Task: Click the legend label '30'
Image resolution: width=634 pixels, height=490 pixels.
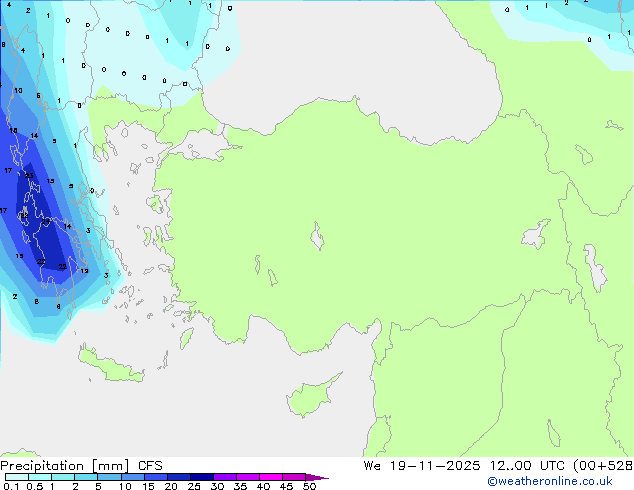Action: pyautogui.click(x=217, y=486)
